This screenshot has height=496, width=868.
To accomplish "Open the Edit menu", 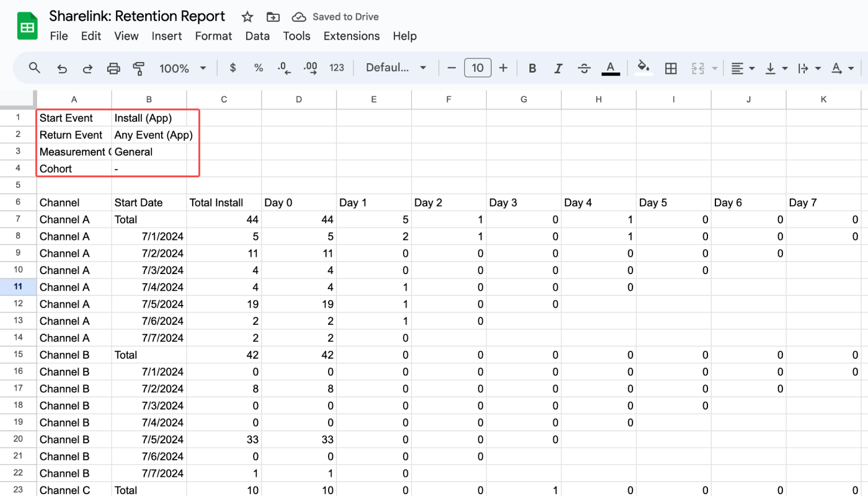I will click(91, 36).
